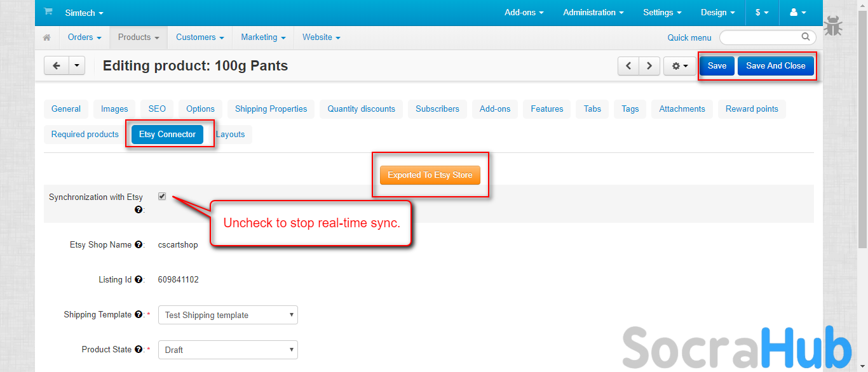Open the Product State dropdown
868x372 pixels.
pos(227,350)
